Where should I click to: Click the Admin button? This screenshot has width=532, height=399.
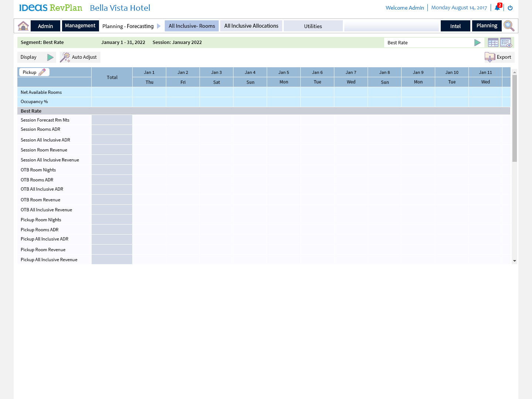(45, 26)
